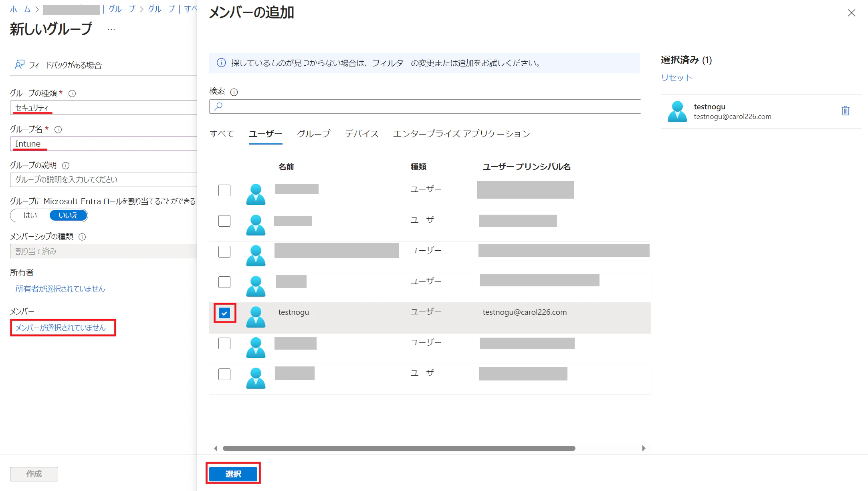This screenshot has height=491, width=868.
Task: Open the メンバーシップの種類 dropdown
Action: click(x=103, y=251)
